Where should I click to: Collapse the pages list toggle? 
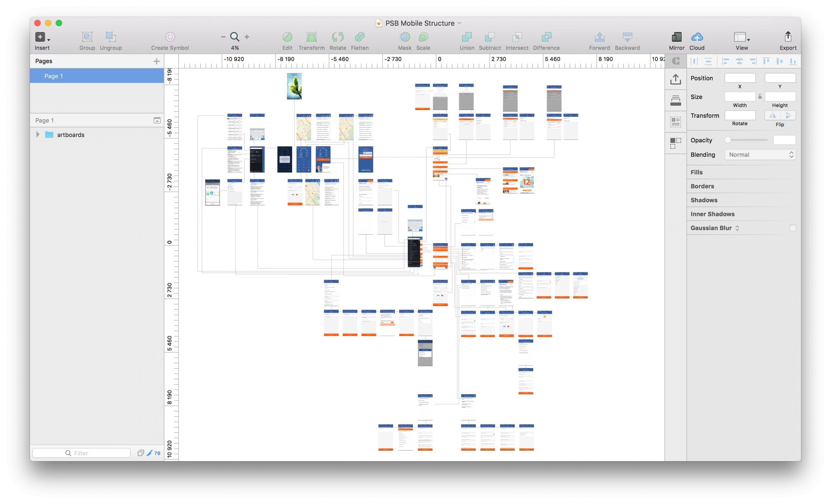point(157,120)
